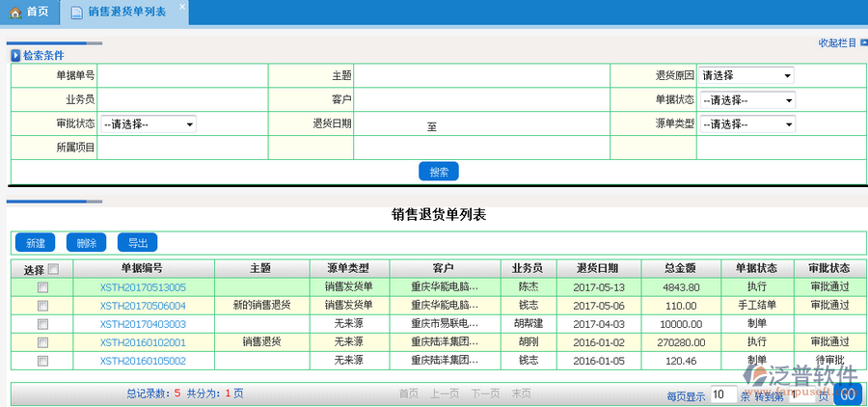Click the home icon on 首页 tab

coord(14,13)
